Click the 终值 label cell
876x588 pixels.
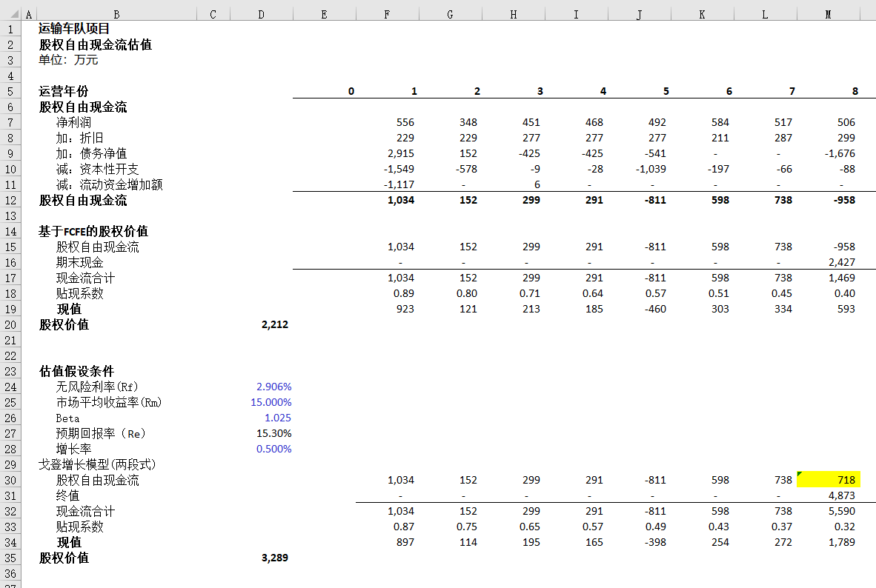click(x=67, y=496)
